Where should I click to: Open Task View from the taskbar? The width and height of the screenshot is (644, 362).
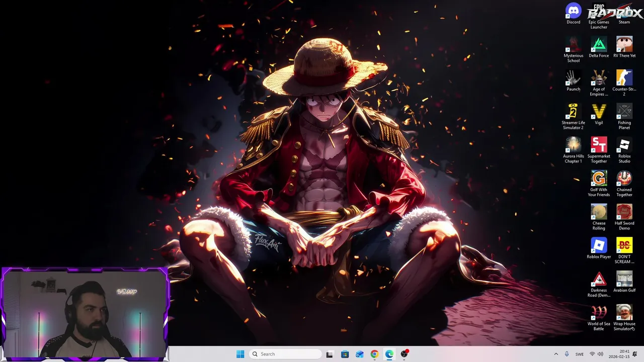(x=330, y=354)
